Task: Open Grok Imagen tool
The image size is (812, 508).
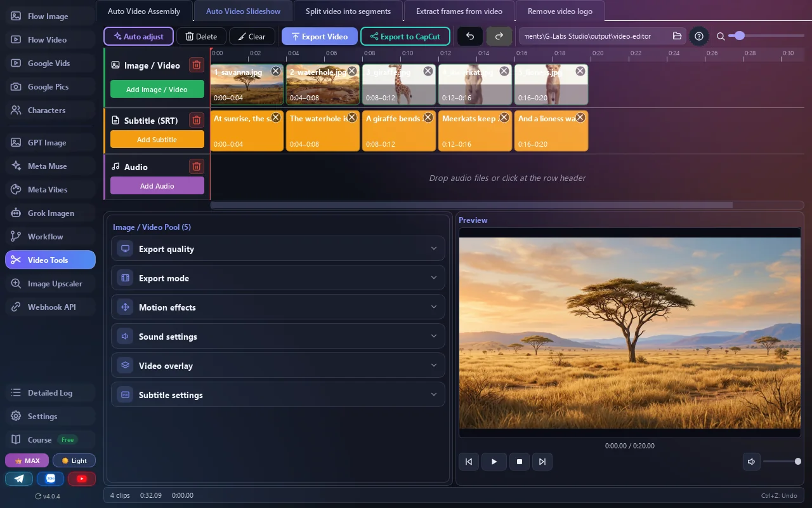Action: [x=50, y=213]
